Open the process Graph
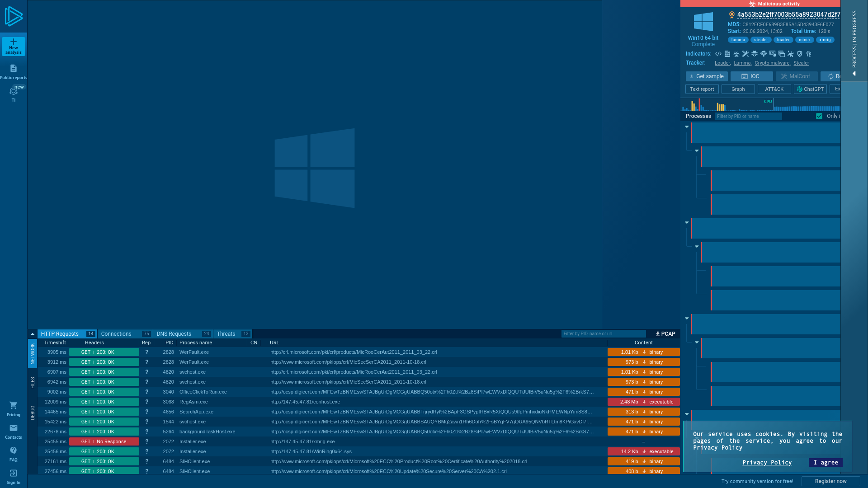The width and height of the screenshot is (868, 488). pyautogui.click(x=738, y=89)
